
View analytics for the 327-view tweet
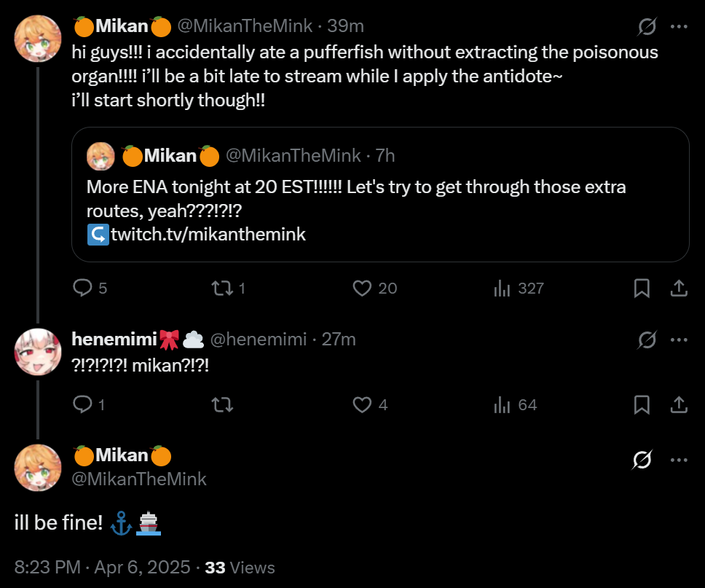(x=503, y=289)
